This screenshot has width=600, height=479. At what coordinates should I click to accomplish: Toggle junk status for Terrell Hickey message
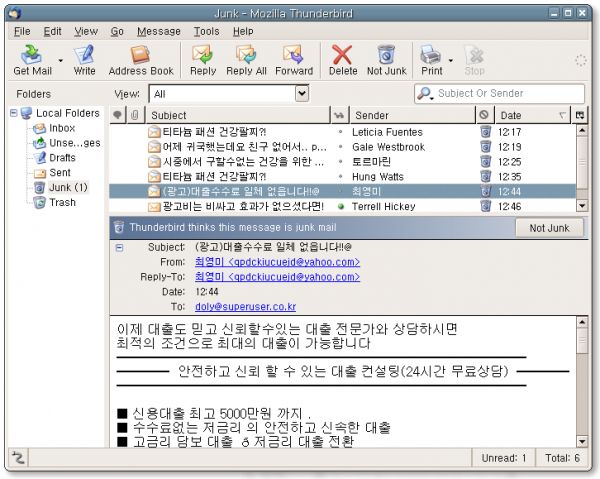tap(485, 206)
